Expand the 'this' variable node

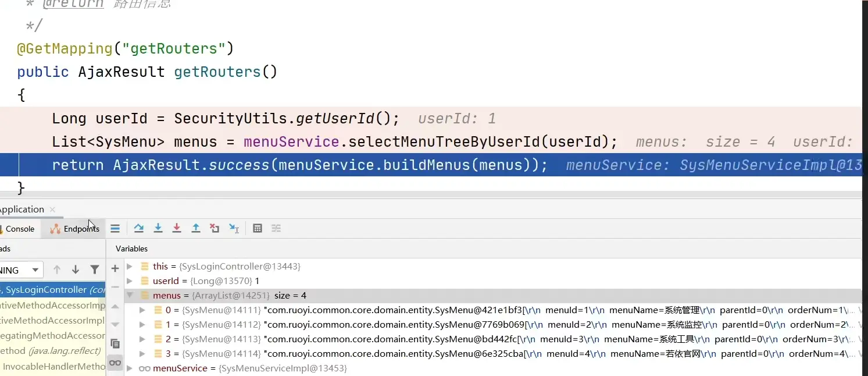pos(130,267)
